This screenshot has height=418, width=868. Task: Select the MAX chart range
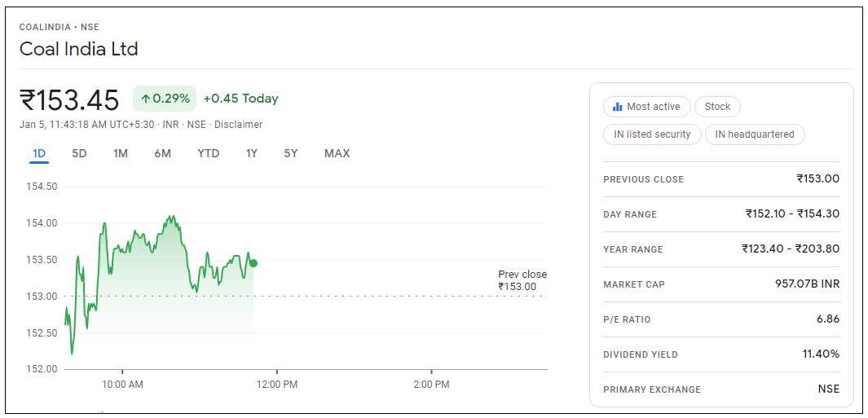click(337, 153)
